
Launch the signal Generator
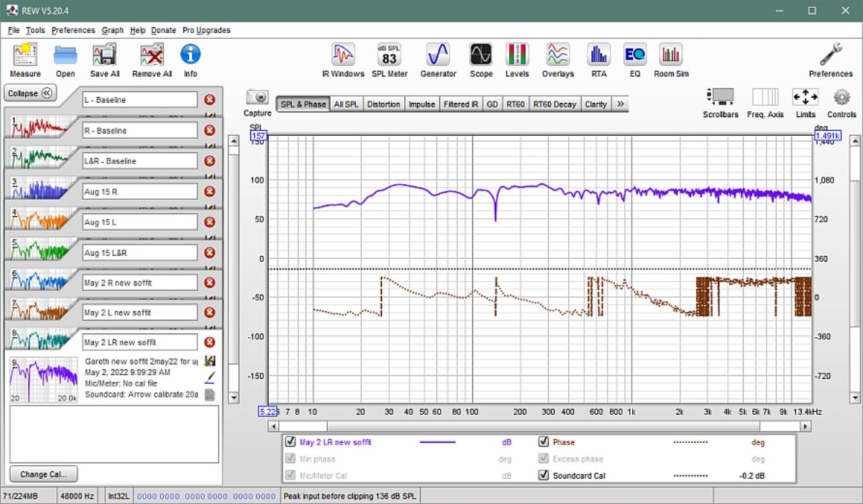pos(438,55)
